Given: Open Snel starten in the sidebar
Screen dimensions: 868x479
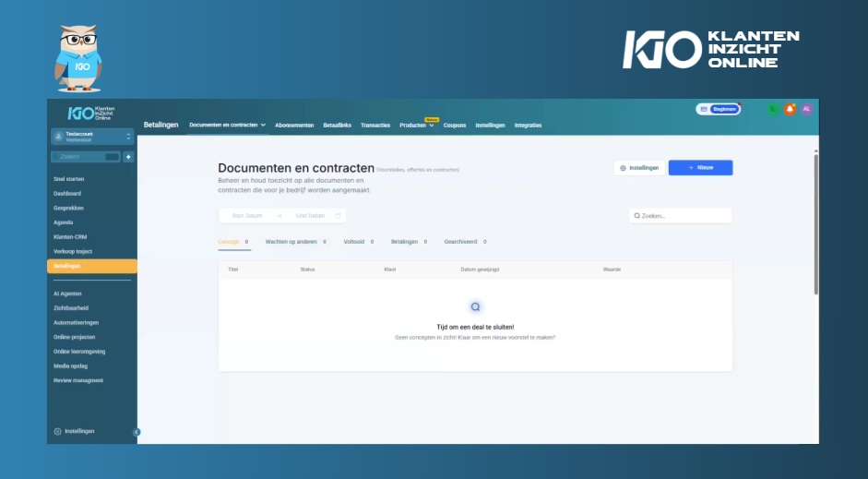Looking at the screenshot, I should click(x=68, y=179).
